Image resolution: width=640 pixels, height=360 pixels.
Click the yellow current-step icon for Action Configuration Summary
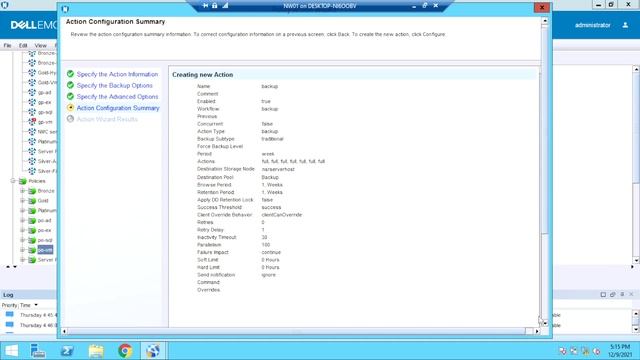pyautogui.click(x=70, y=107)
